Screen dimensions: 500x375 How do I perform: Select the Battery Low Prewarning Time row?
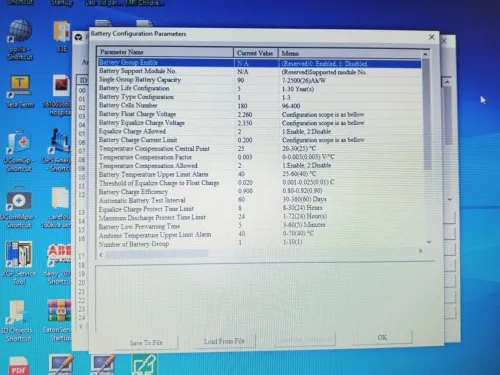pyautogui.click(x=260, y=226)
